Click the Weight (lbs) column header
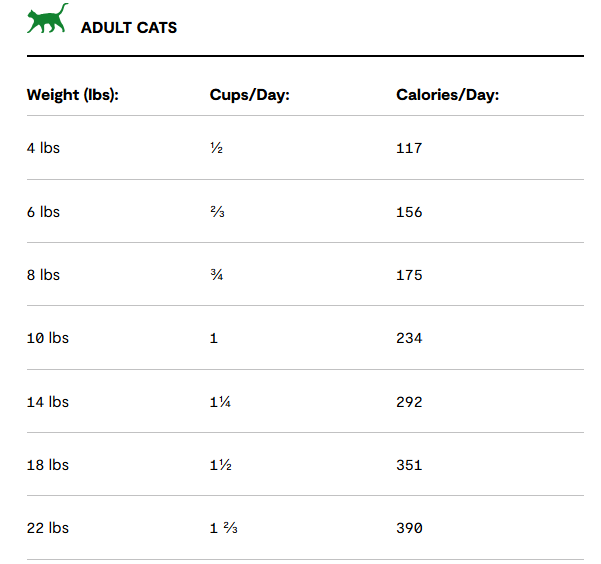This screenshot has height=564, width=601. point(73,95)
